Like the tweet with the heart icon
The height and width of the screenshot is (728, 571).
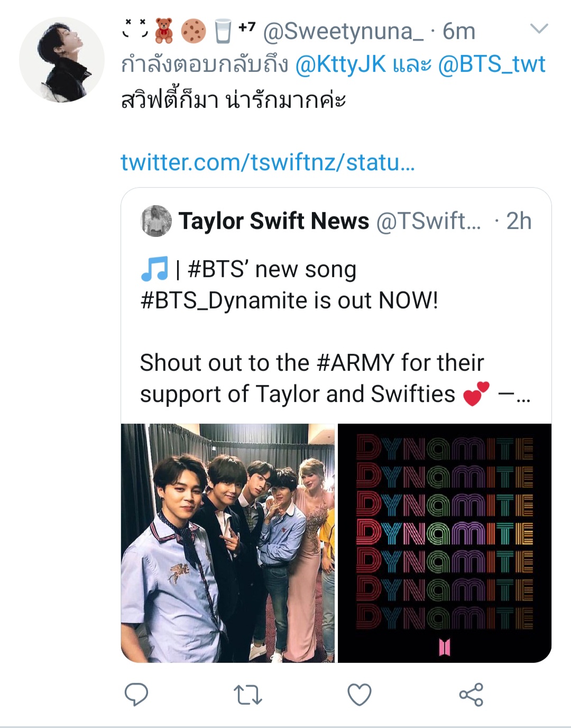point(359,695)
